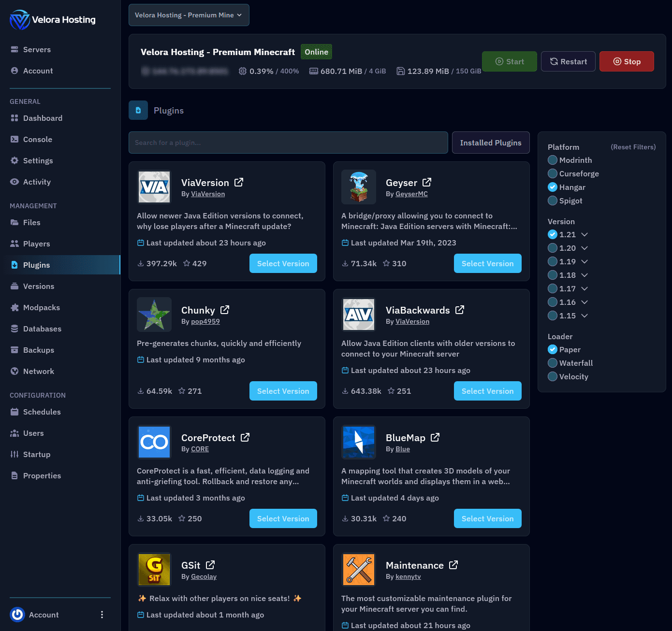Select the Modpacks sidebar icon
The image size is (672, 631).
15,307
